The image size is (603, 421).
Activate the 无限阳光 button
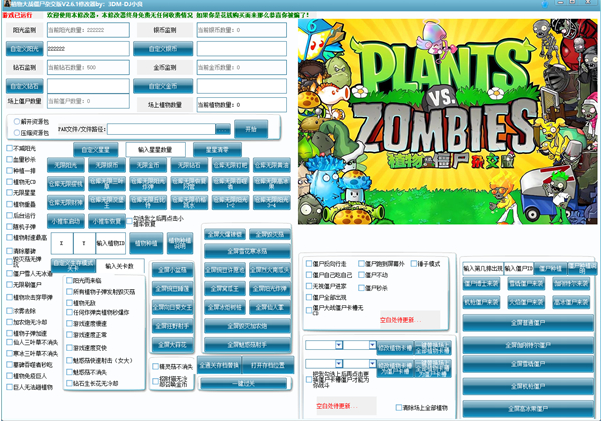point(66,165)
